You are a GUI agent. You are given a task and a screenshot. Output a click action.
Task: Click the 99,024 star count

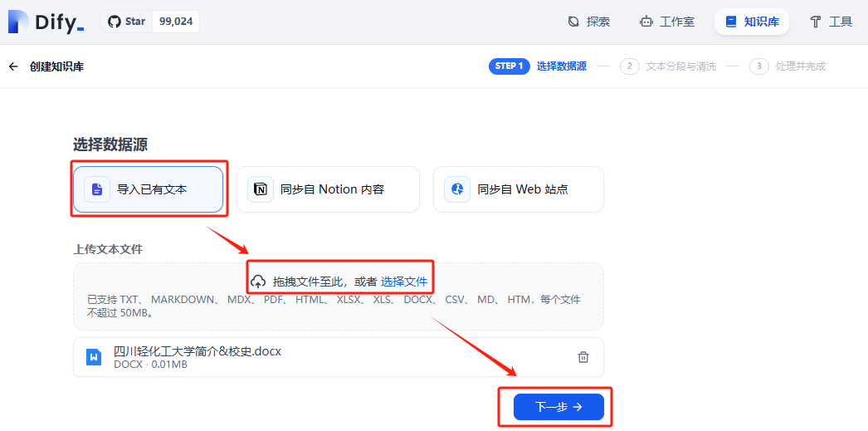click(176, 22)
